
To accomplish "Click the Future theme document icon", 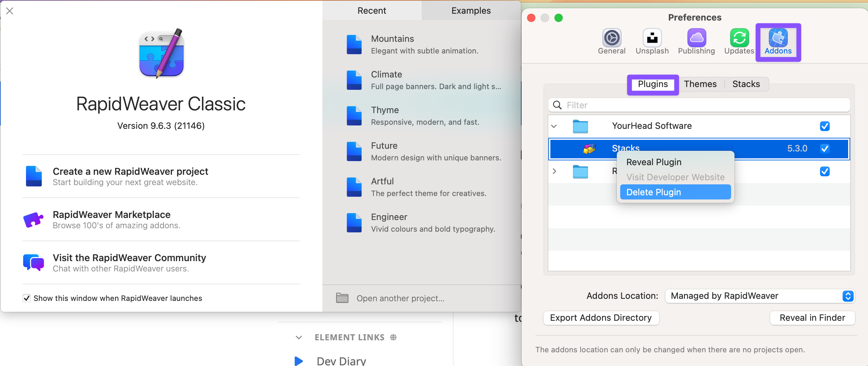I will (354, 151).
